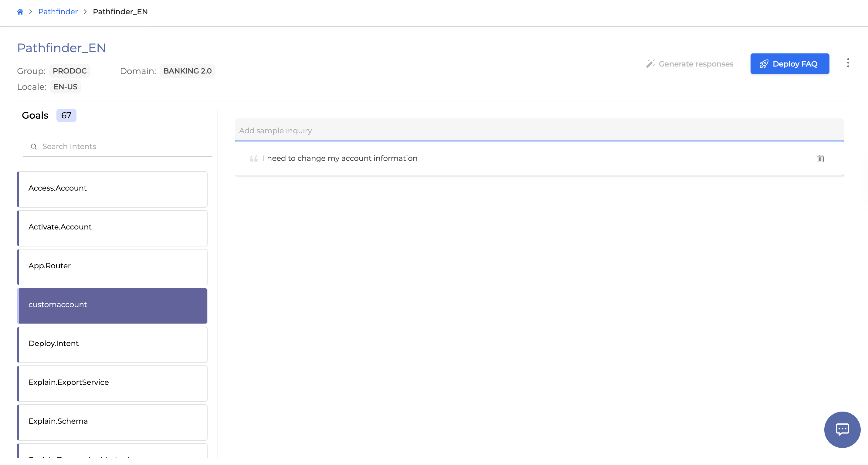This screenshot has width=868, height=465.
Task: Click the magic wand Generate responses icon
Action: click(650, 63)
